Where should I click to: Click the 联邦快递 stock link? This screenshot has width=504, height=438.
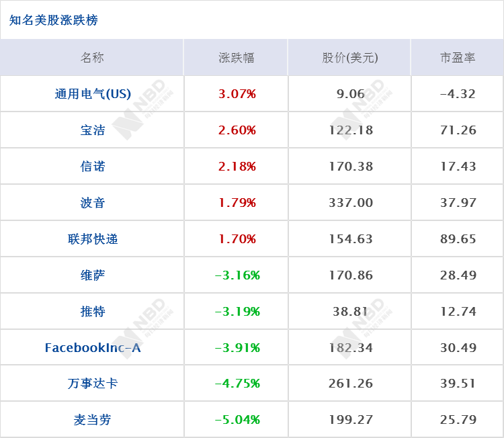[93, 239]
